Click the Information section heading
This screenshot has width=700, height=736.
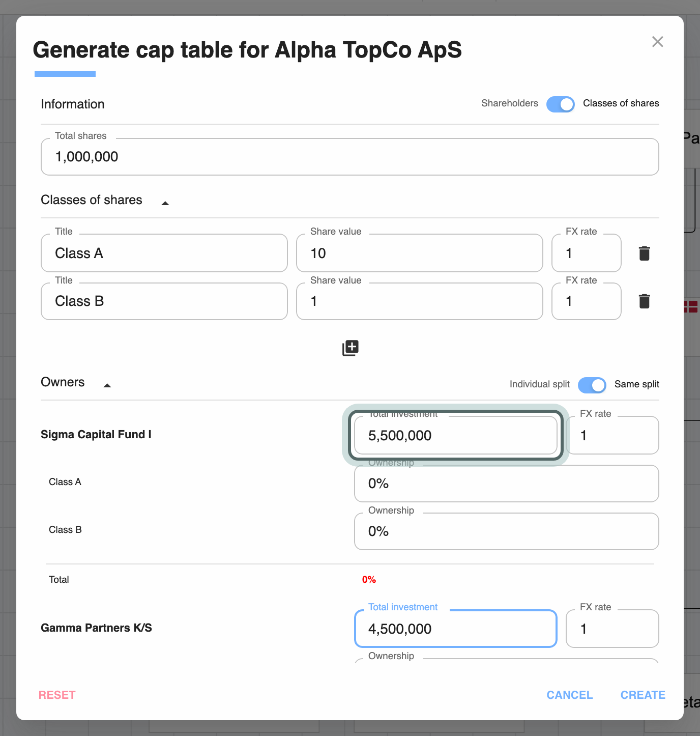pyautogui.click(x=73, y=104)
